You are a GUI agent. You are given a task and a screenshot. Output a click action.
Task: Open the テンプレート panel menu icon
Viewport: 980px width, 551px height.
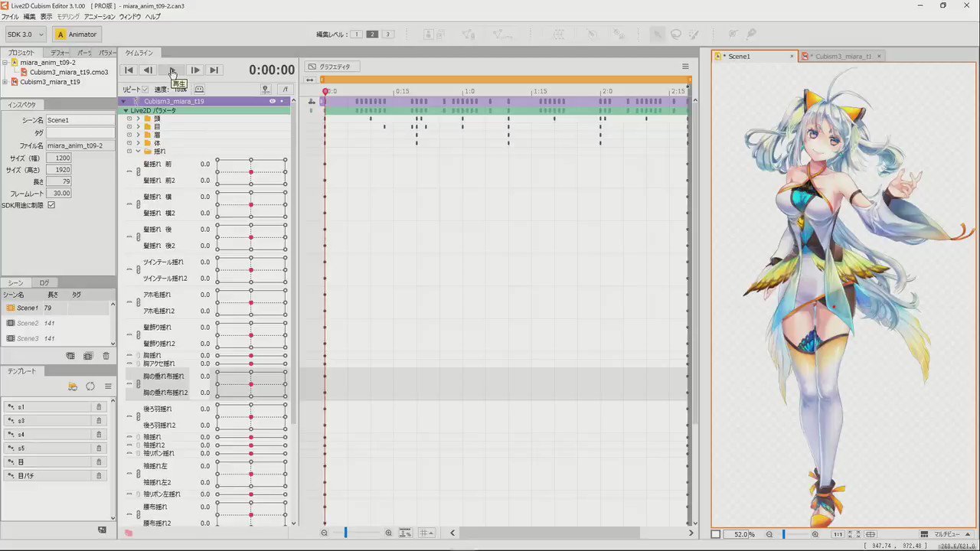[109, 386]
